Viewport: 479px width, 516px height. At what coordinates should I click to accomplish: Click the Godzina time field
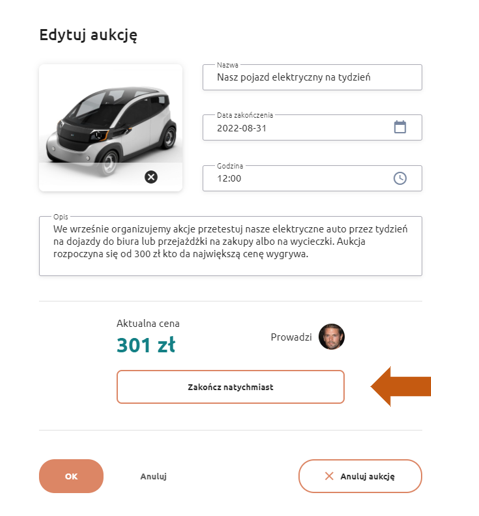tap(312, 178)
